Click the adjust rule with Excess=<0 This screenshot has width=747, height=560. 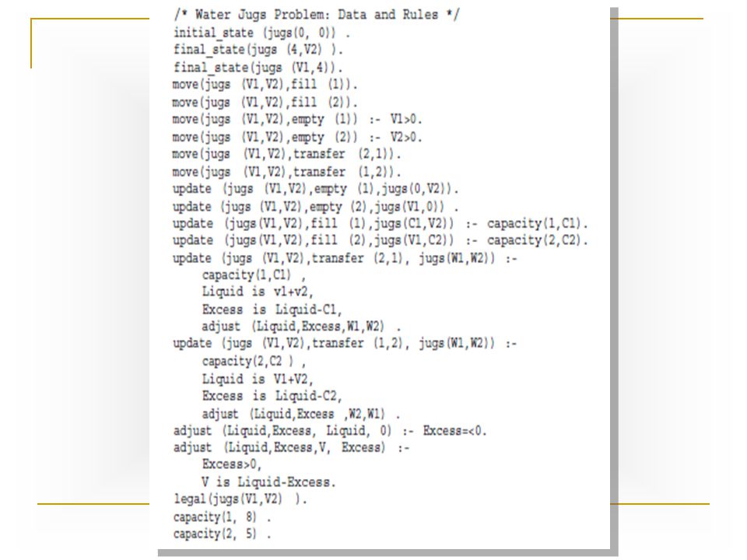(x=330, y=432)
